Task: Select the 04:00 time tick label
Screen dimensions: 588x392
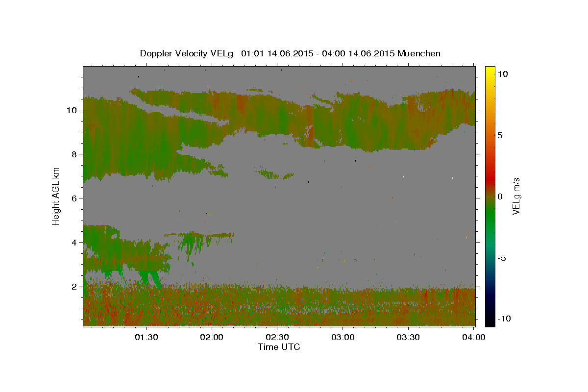Action: click(473, 337)
